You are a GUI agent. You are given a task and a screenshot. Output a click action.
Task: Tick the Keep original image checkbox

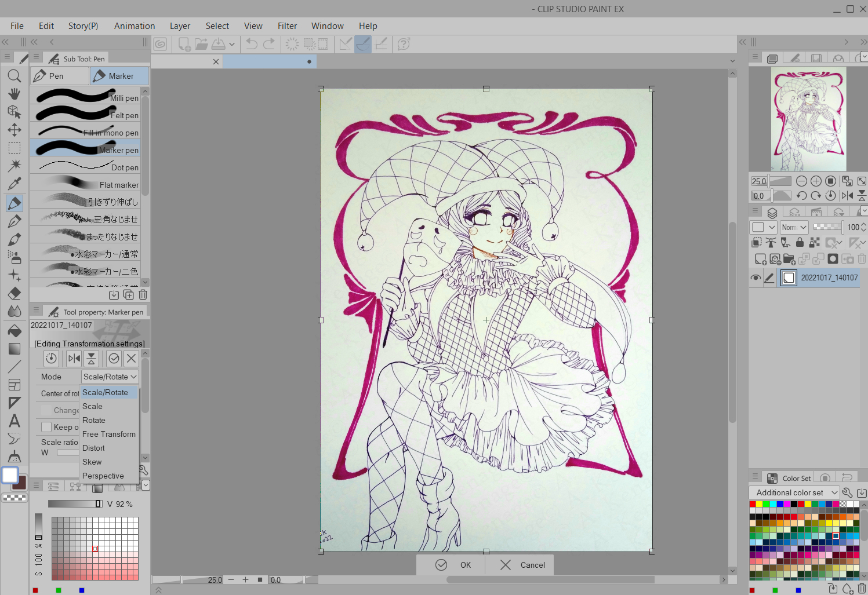click(47, 427)
